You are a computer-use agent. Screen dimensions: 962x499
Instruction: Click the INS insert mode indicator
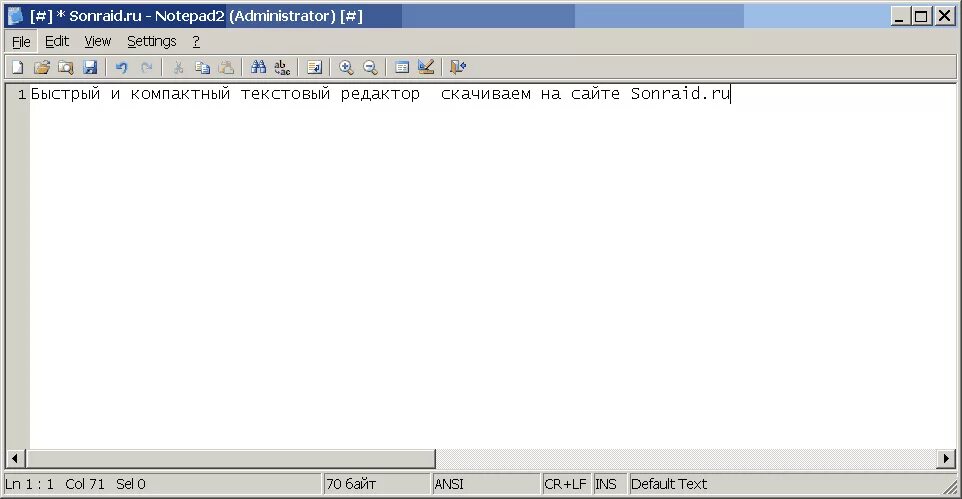point(609,484)
